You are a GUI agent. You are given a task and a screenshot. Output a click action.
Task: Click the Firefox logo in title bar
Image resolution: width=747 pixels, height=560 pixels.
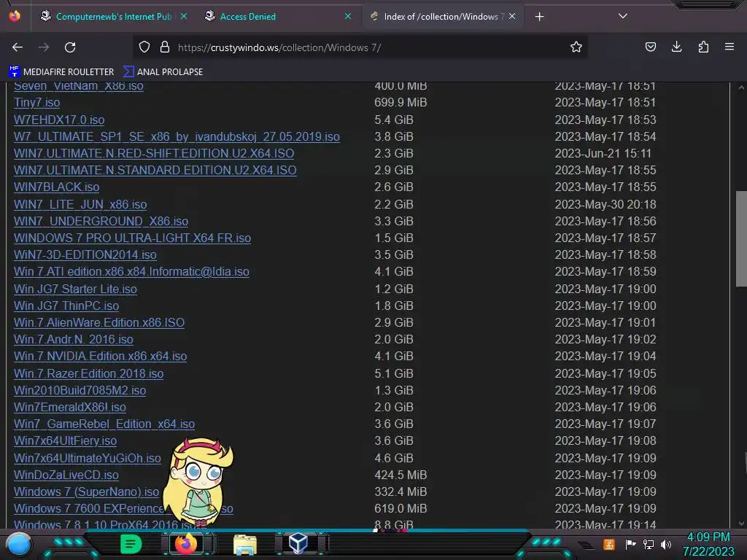tap(15, 16)
